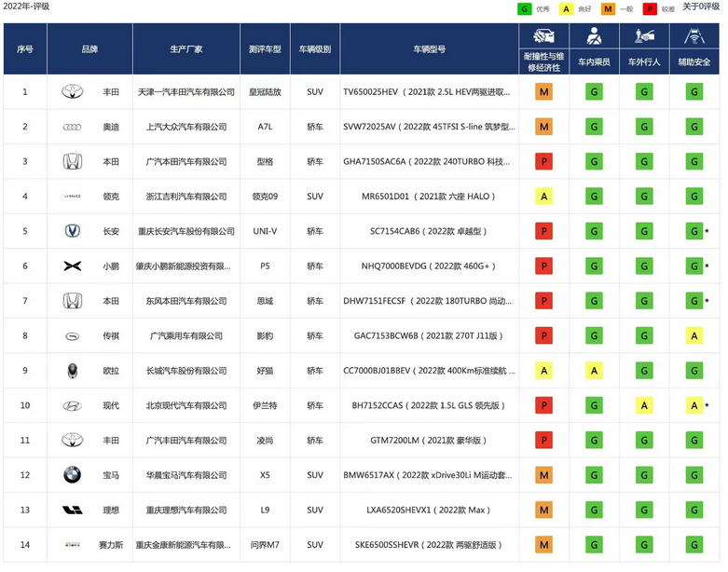Click the 2022年-评级 title text
This screenshot has width=728, height=572.
[26, 7]
